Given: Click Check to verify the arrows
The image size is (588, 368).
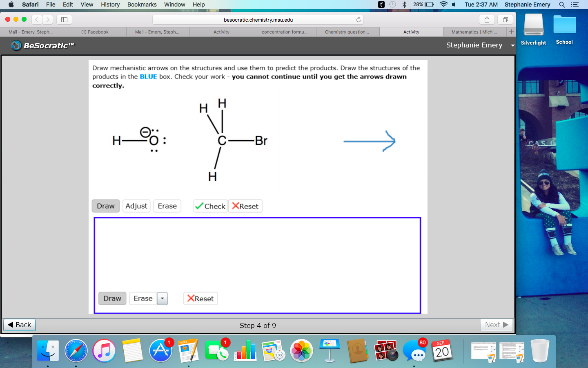Looking at the screenshot, I should coord(210,206).
